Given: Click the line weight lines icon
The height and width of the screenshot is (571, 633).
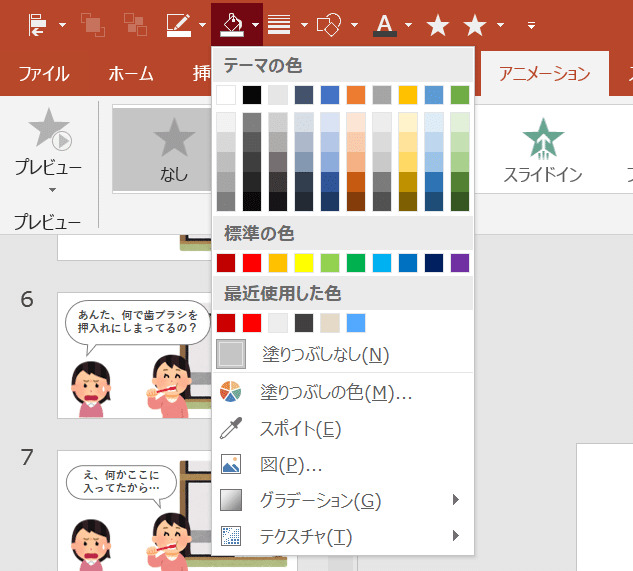Looking at the screenshot, I should pos(279,25).
